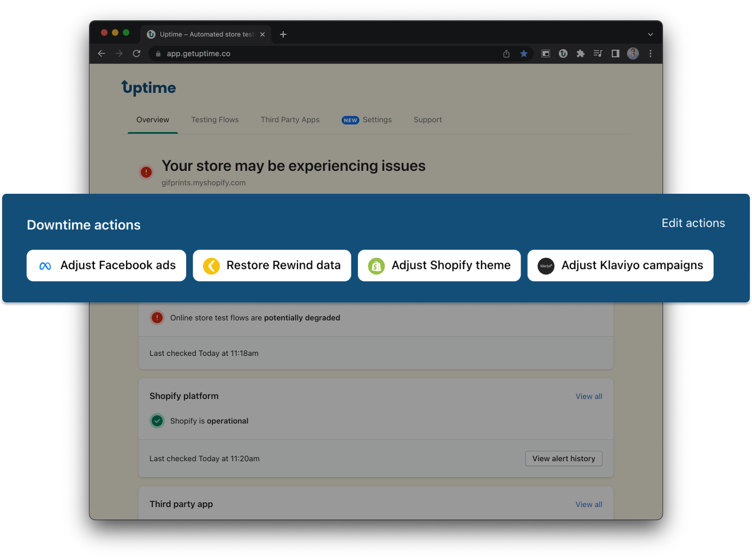This screenshot has height=560, width=752.
Task: Open View all for Shopify platform
Action: tap(589, 396)
